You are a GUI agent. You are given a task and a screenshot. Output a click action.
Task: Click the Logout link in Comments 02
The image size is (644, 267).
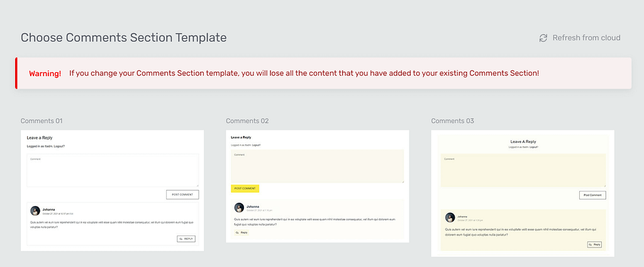click(x=256, y=145)
